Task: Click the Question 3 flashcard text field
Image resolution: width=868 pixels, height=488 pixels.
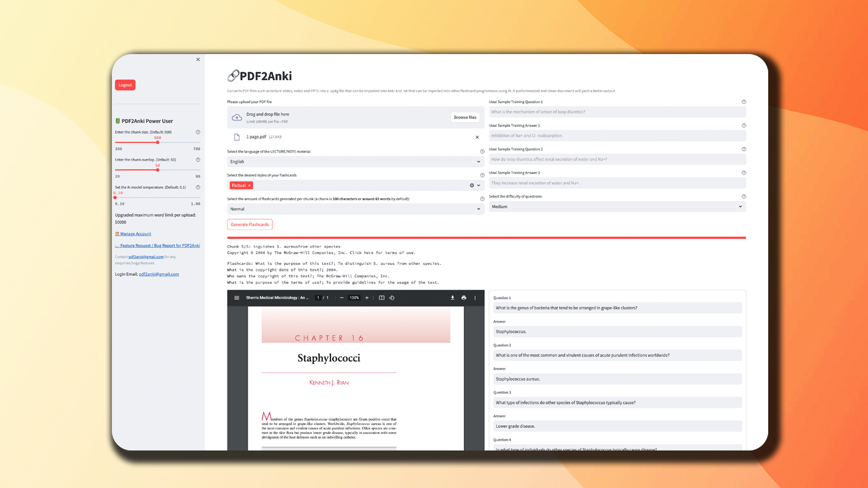Action: pos(617,403)
